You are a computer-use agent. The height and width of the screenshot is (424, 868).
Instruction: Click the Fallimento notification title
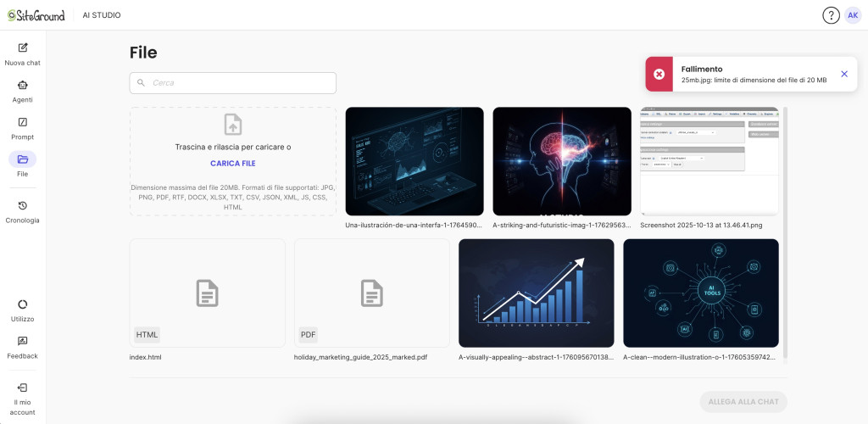[702, 70]
